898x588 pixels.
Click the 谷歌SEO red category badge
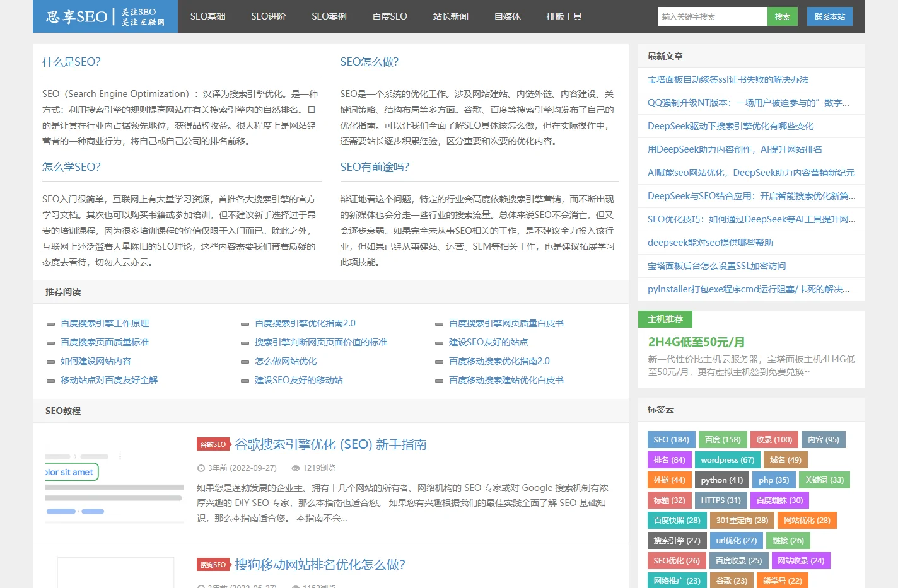(213, 444)
